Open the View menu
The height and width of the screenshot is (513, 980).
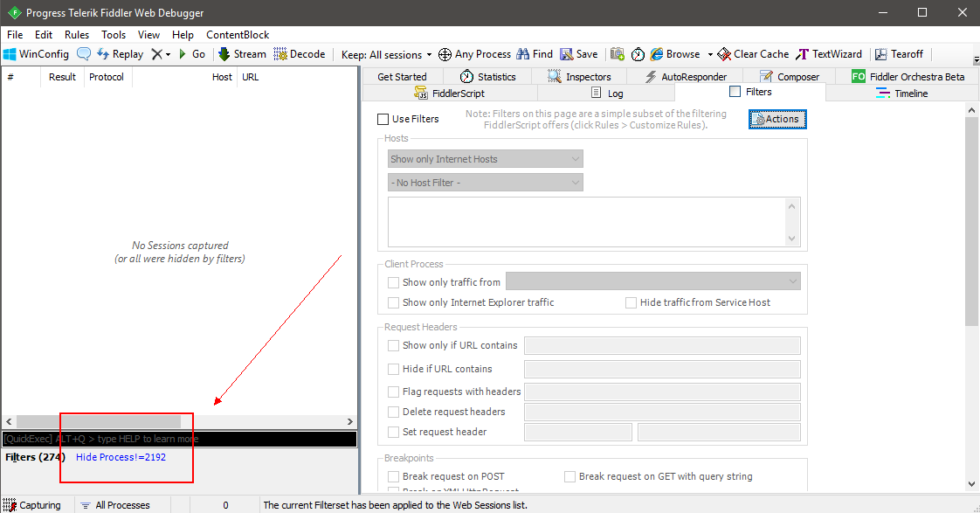tap(148, 34)
